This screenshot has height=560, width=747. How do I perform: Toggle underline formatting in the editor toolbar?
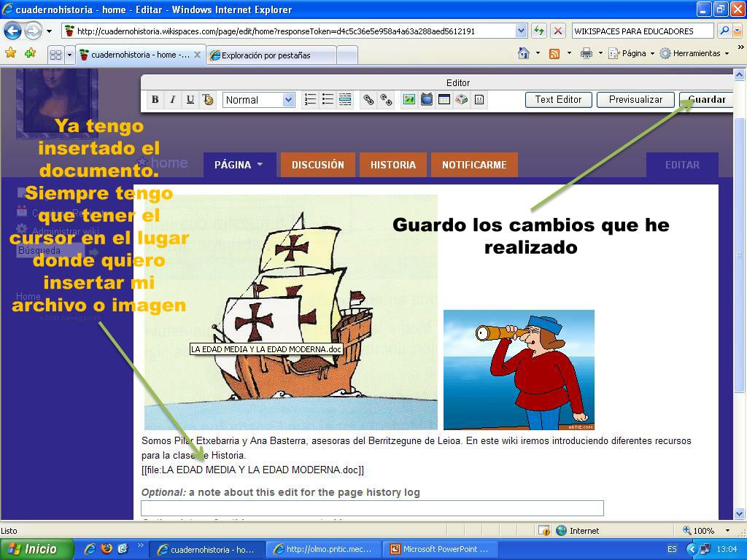coord(190,99)
